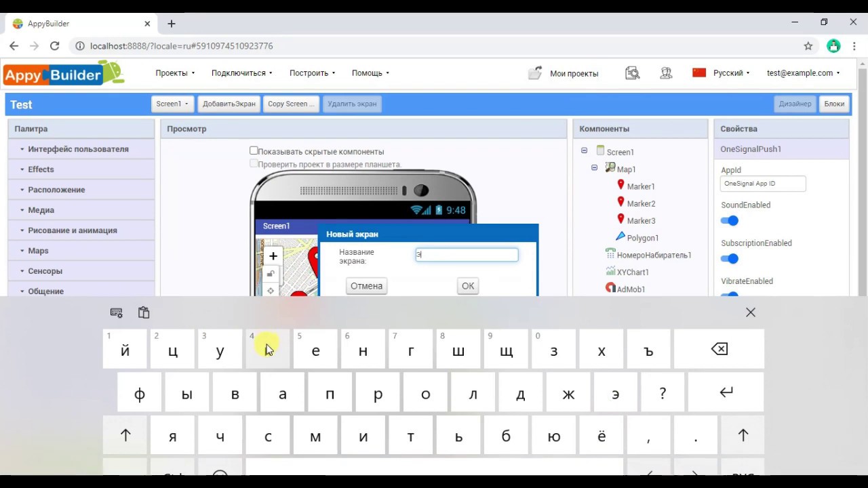Open the Проекты menu

[x=175, y=73]
